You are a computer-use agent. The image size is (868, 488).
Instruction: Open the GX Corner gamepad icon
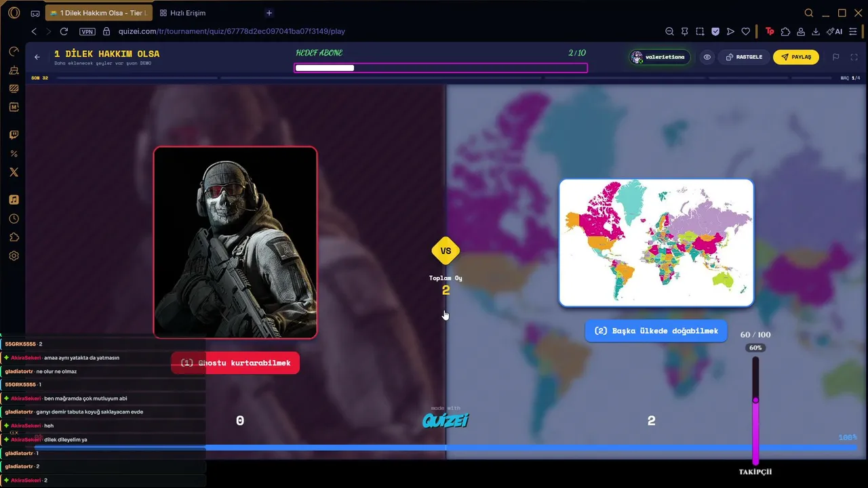(35, 13)
